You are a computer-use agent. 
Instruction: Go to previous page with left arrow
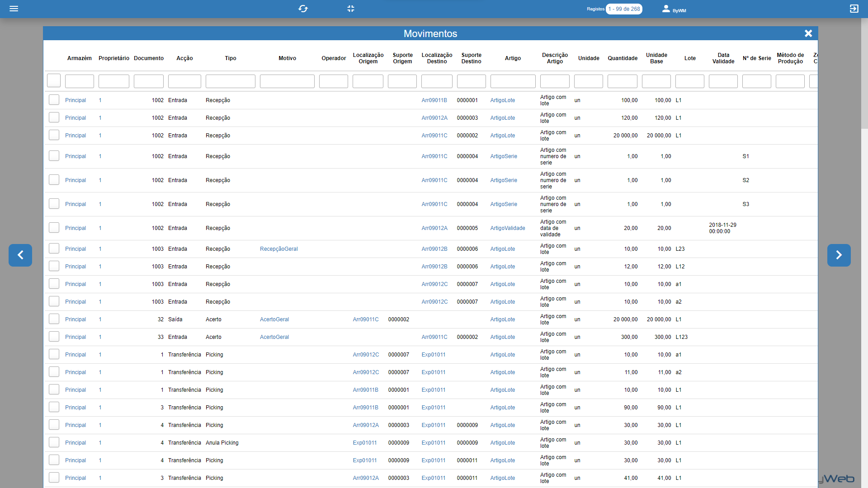[x=20, y=255]
